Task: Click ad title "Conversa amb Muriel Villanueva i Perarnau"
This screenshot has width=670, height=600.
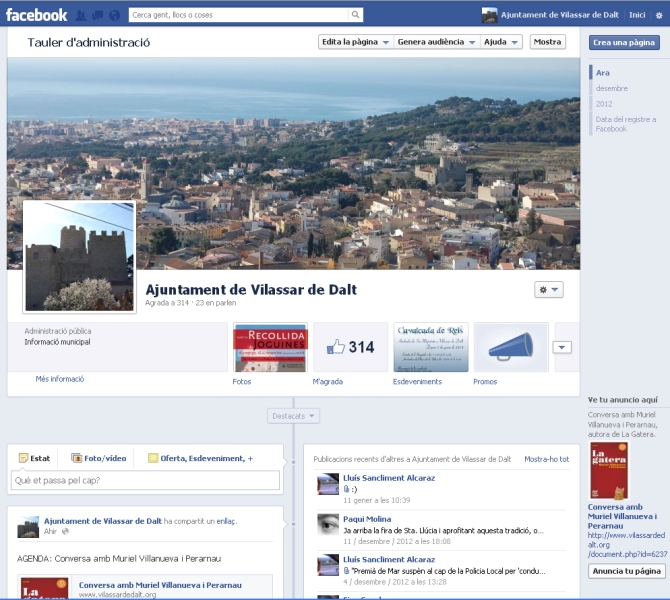Action: pyautogui.click(x=623, y=516)
